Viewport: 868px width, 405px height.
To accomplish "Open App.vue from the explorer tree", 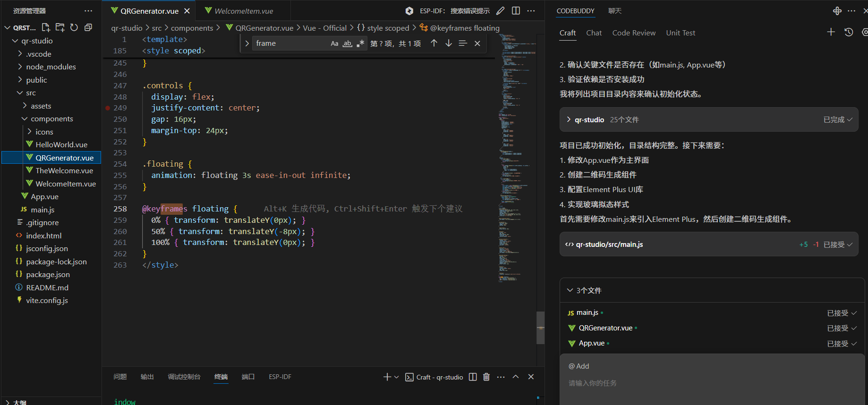I will [x=44, y=197].
